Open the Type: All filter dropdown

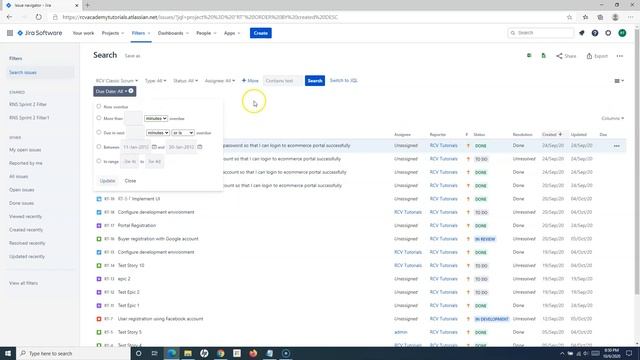coord(156,81)
